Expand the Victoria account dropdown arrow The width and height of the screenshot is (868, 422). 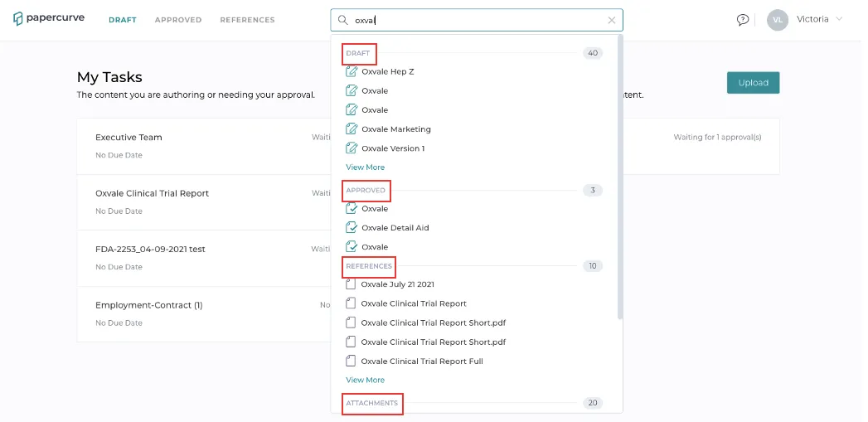click(x=839, y=19)
